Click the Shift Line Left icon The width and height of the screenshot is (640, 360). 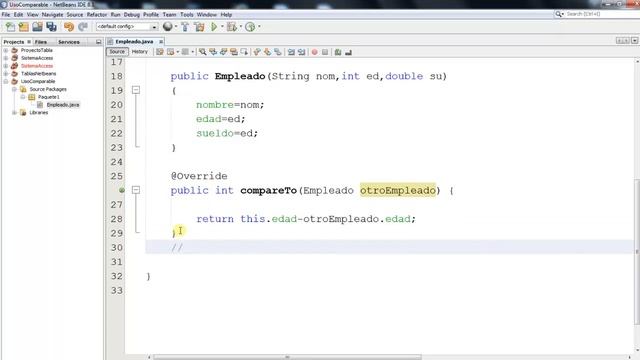click(x=291, y=52)
